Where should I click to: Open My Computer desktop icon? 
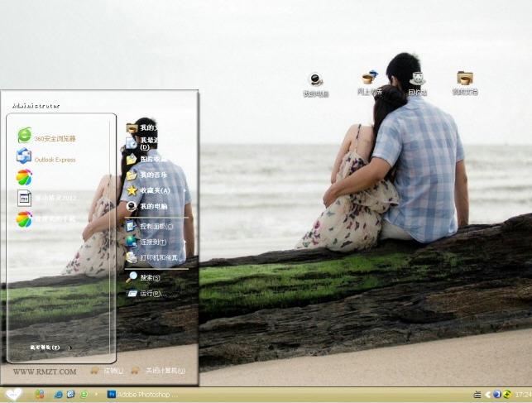click(316, 85)
